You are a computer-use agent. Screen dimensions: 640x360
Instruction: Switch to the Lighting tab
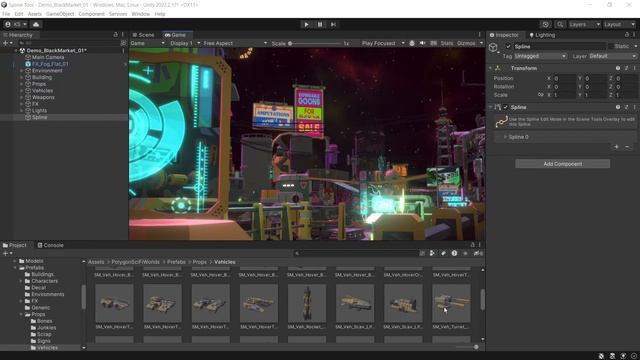point(542,35)
